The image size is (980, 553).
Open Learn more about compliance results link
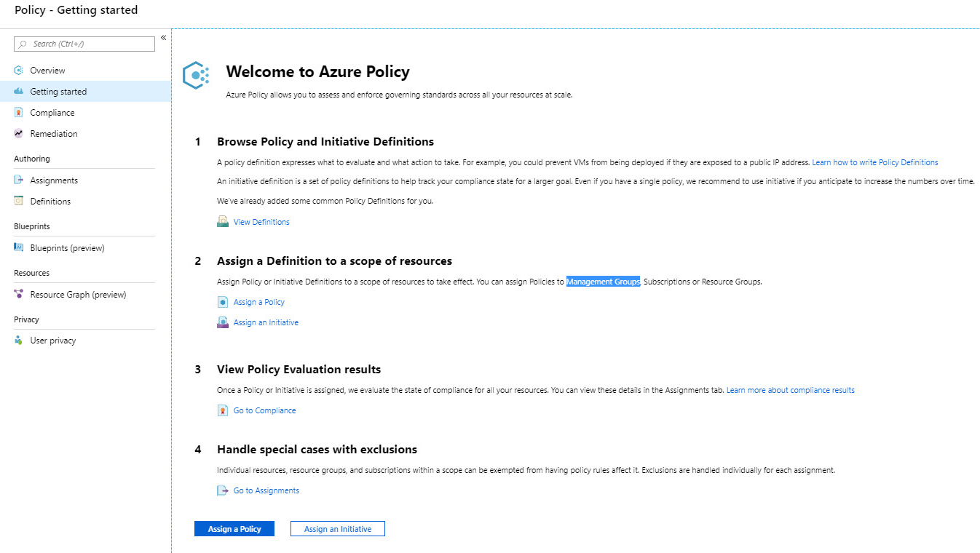(791, 390)
